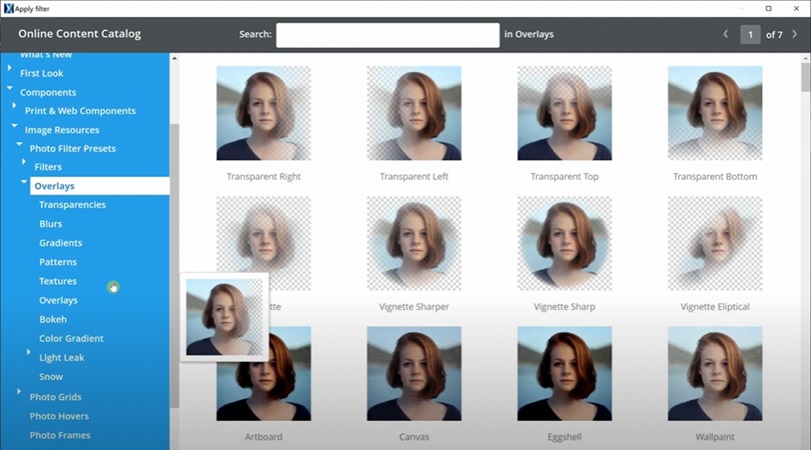Open the Transparencies subcategory
The height and width of the screenshot is (450, 811).
(72, 205)
